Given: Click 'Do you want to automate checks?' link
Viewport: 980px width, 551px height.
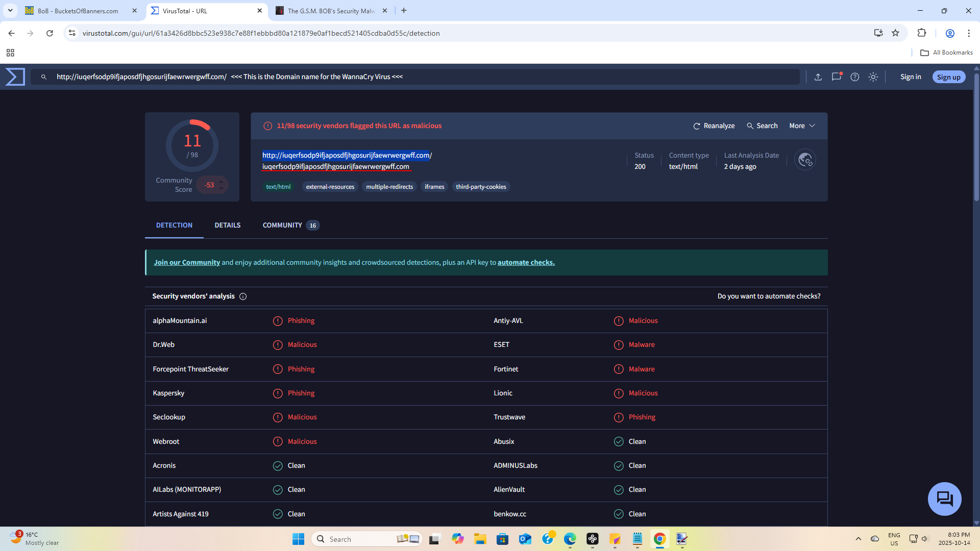Looking at the screenshot, I should click(769, 296).
